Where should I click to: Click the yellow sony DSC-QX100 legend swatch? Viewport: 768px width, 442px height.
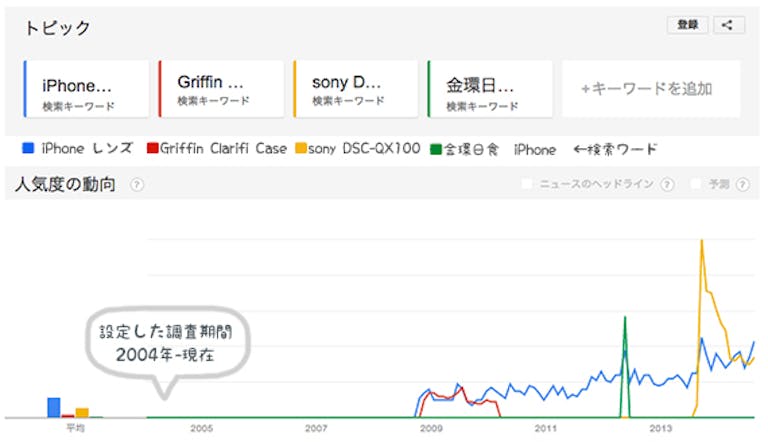click(x=299, y=149)
